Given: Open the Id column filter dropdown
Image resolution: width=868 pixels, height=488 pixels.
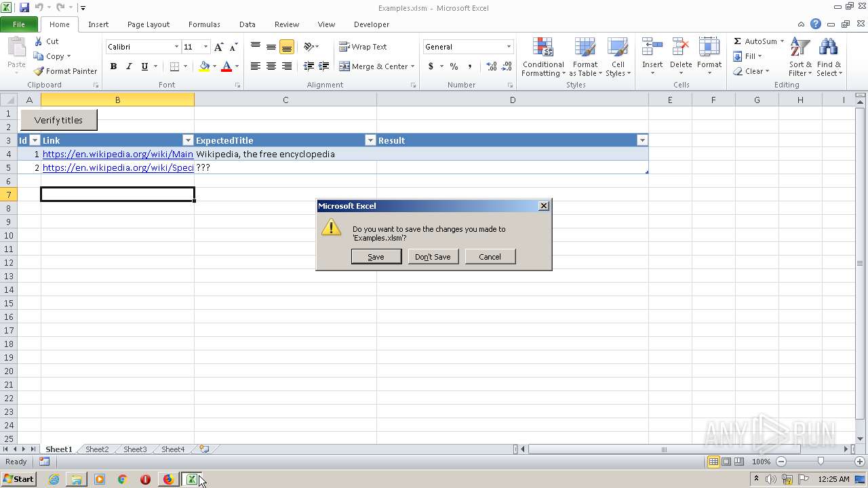Looking at the screenshot, I should (35, 140).
